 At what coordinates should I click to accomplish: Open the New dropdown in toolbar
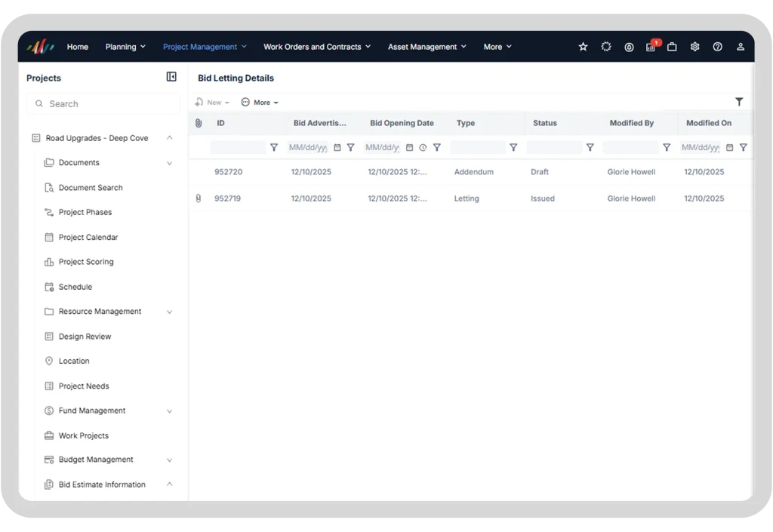coord(212,103)
